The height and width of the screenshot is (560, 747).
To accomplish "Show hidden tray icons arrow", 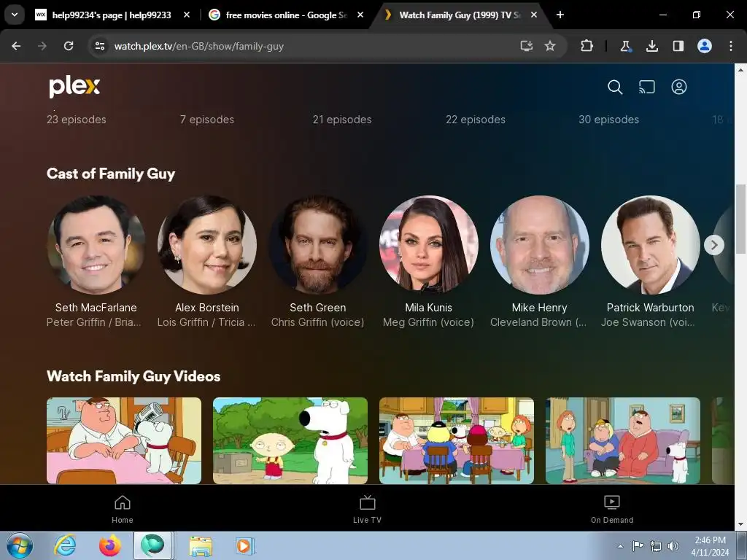I will point(620,546).
